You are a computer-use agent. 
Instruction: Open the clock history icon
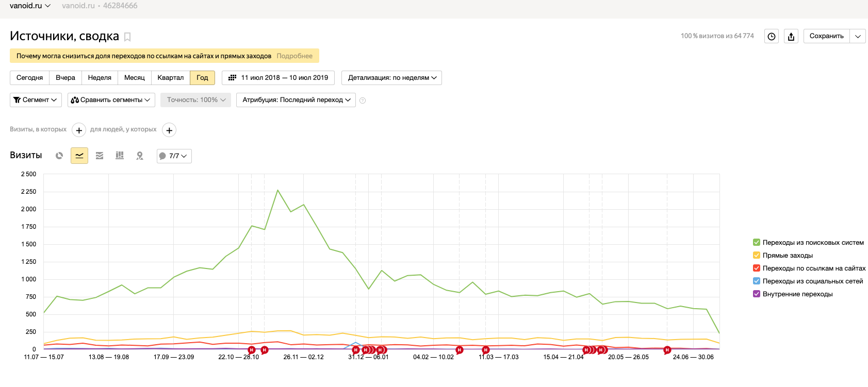pos(771,36)
